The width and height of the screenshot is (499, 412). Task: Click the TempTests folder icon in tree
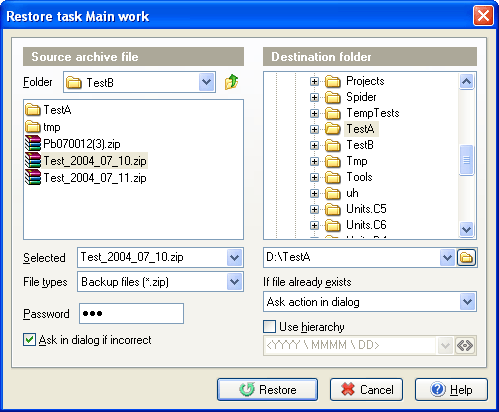[333, 113]
